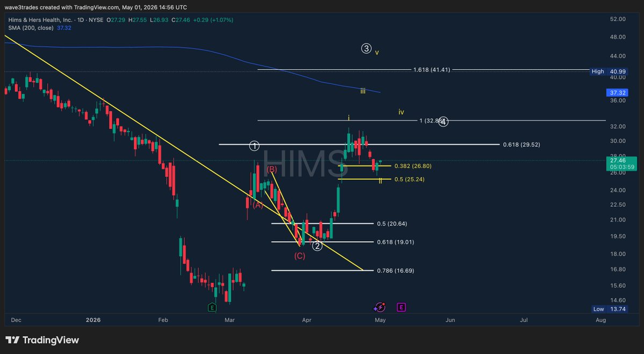
Task: Select the yellow subwave iii label
Action: (363, 91)
